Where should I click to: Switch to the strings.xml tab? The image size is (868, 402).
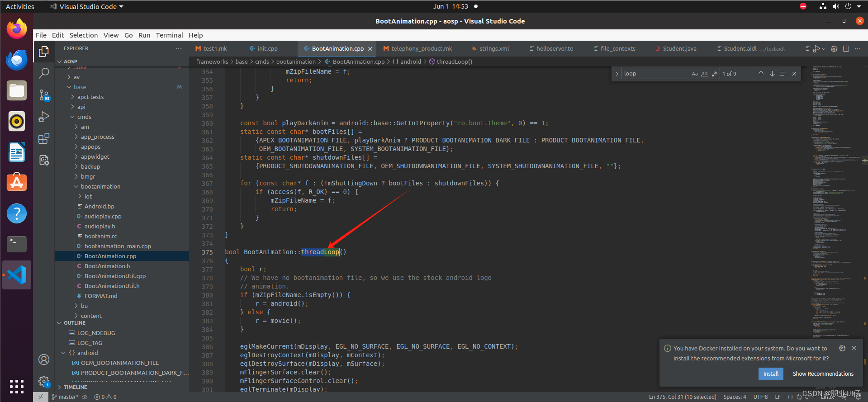pyautogui.click(x=490, y=48)
